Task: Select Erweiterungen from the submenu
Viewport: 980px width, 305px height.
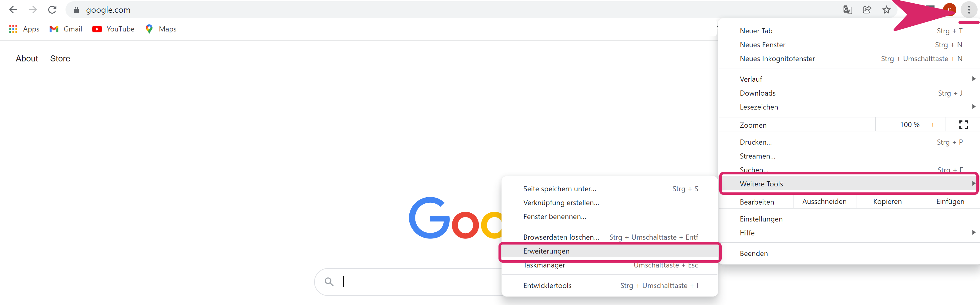Action: 546,251
